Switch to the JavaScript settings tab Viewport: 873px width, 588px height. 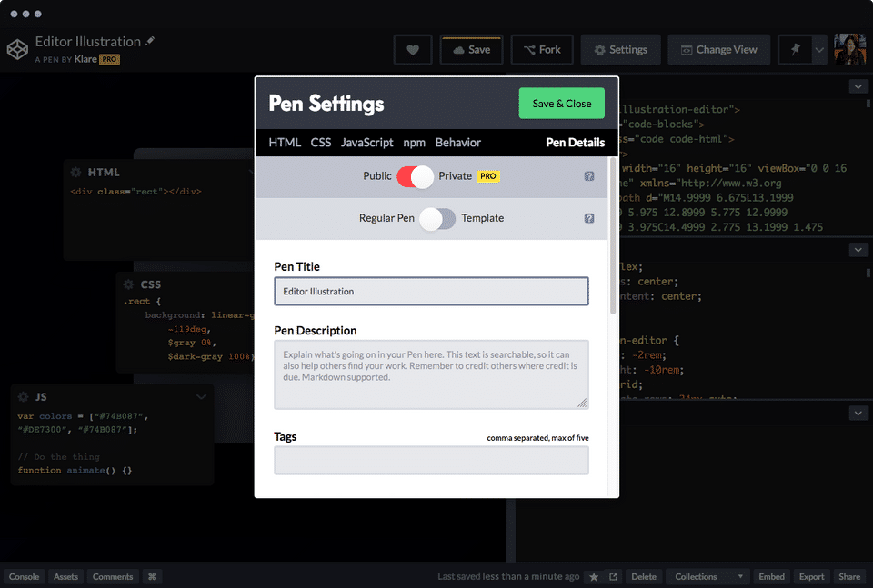(x=366, y=143)
